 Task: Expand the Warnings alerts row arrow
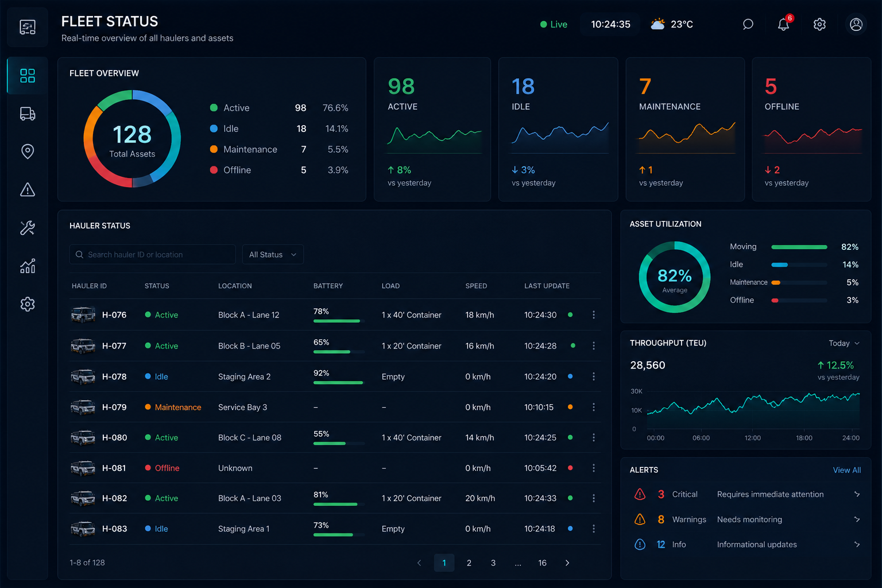pyautogui.click(x=857, y=519)
